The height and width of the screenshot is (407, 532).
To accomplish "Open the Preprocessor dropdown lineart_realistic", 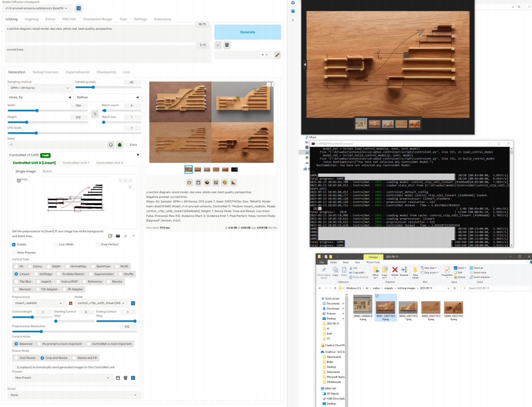I will [x=38, y=304].
